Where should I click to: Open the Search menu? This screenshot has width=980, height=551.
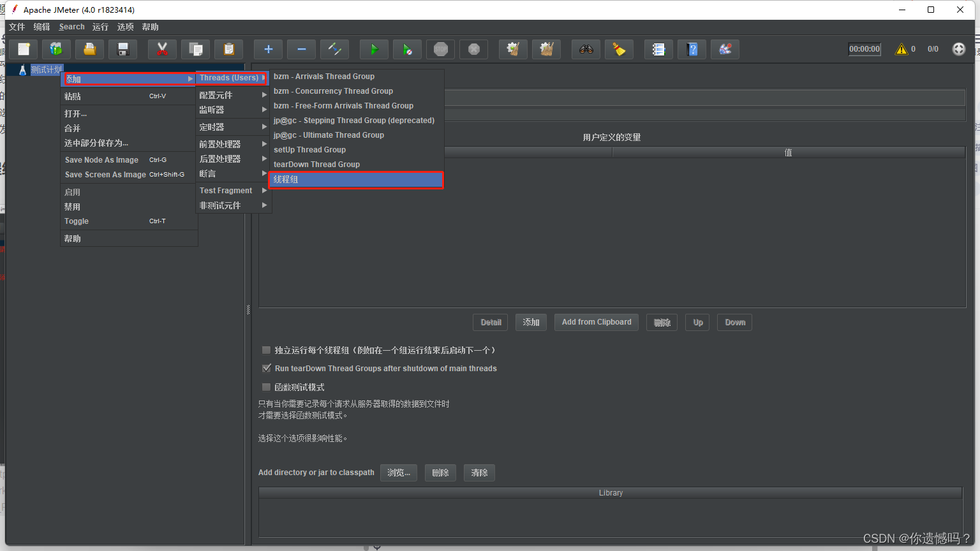pos(71,27)
